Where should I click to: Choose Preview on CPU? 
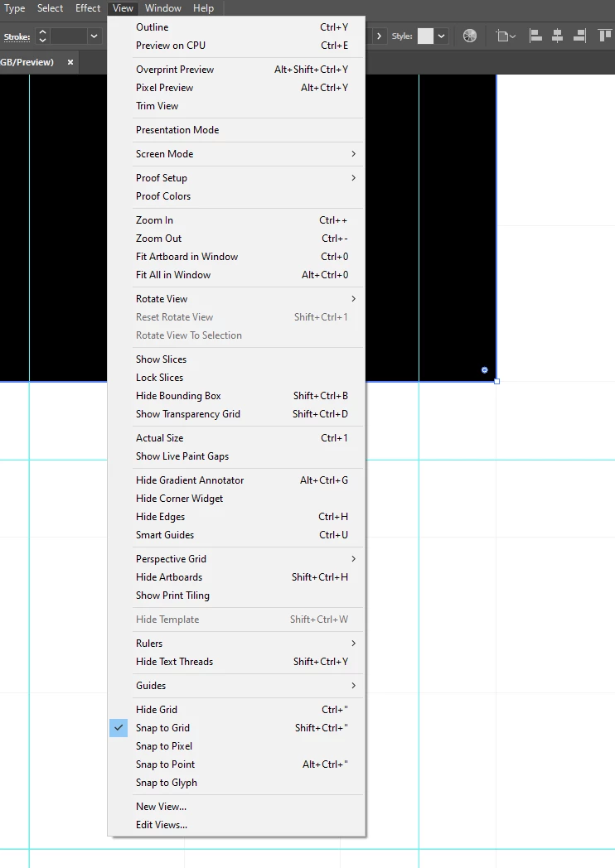pos(236,46)
